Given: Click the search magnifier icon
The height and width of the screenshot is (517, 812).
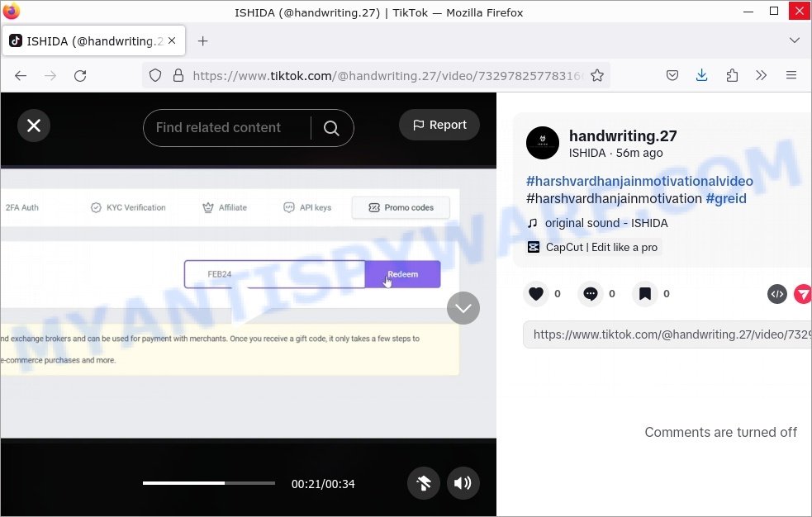Looking at the screenshot, I should (331, 128).
